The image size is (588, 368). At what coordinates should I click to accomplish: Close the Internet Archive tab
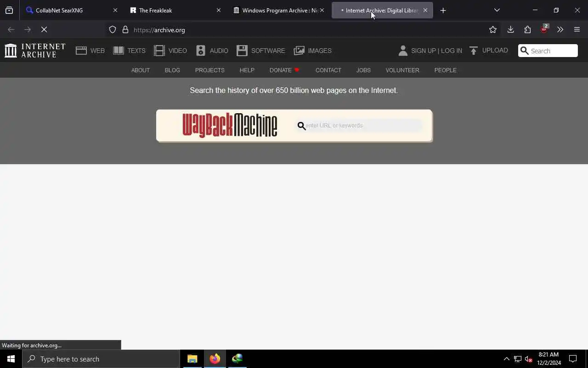pyautogui.click(x=425, y=10)
